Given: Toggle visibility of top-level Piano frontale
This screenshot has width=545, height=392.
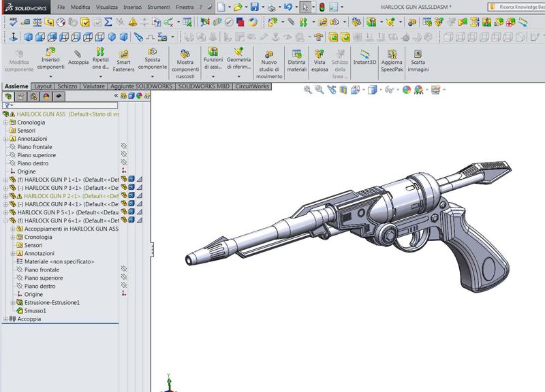Looking at the screenshot, I should click(x=124, y=147).
